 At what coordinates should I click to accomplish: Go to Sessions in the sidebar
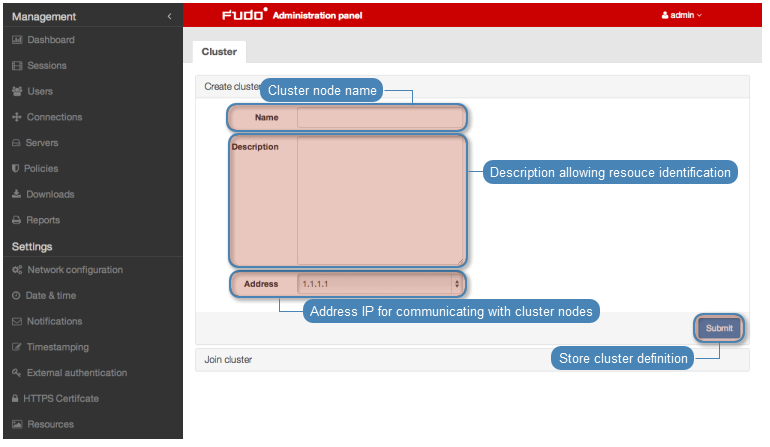[47, 66]
